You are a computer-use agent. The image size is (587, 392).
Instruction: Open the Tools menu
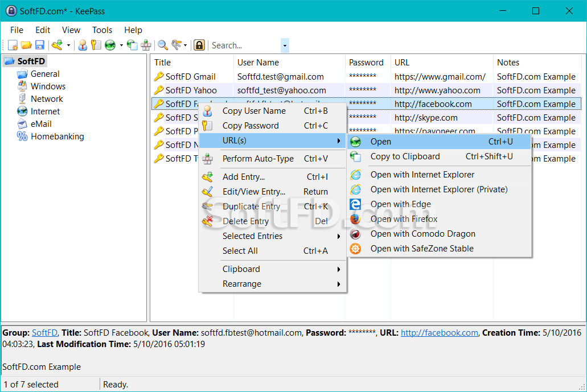(x=102, y=30)
